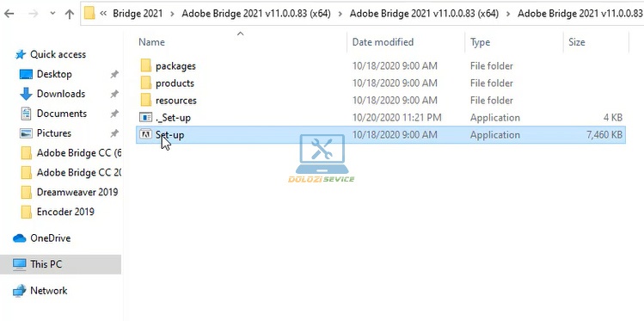Go up one folder level

70,14
